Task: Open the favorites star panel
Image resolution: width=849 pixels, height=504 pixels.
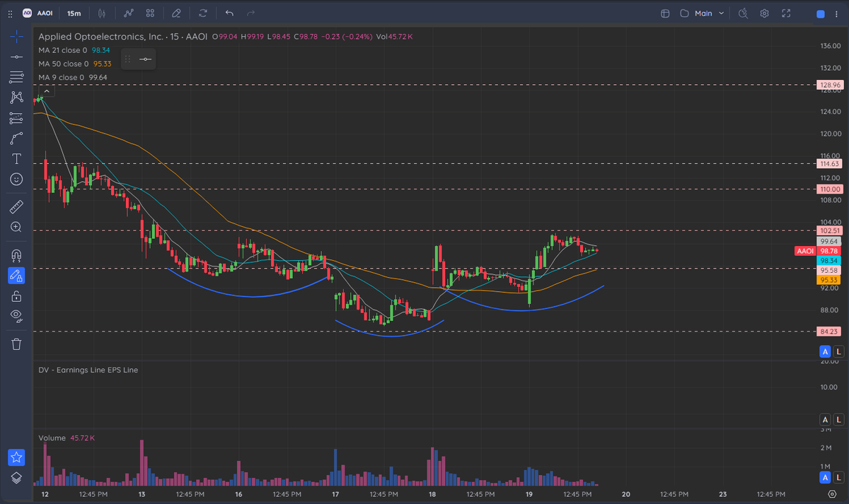Action: tap(16, 457)
